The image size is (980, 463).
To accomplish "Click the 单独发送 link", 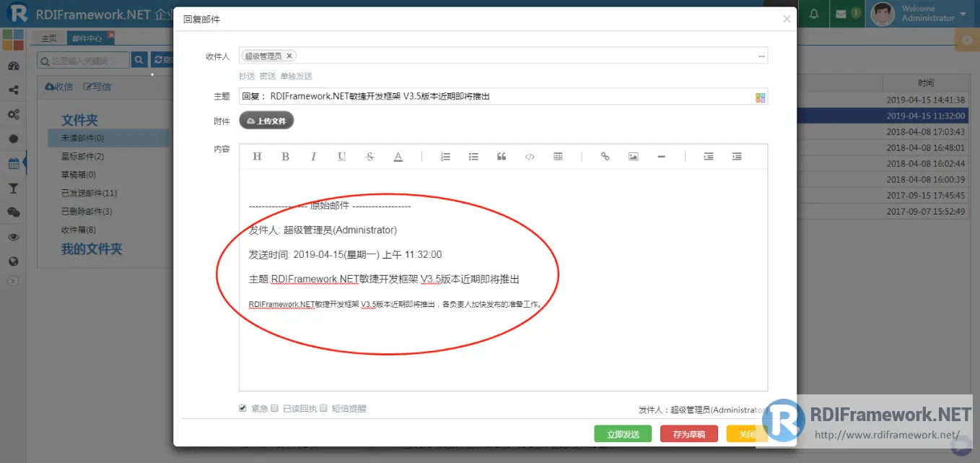I will (296, 76).
